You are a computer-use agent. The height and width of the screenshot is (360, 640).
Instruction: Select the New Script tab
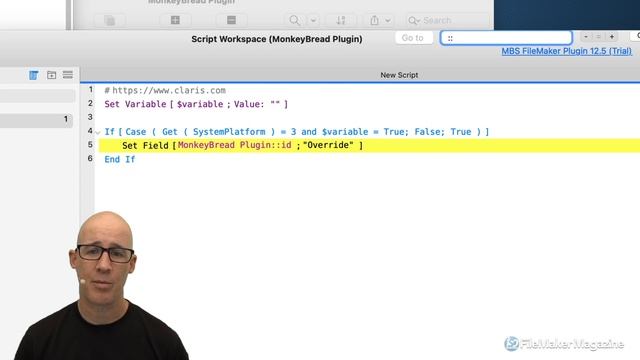(399, 75)
